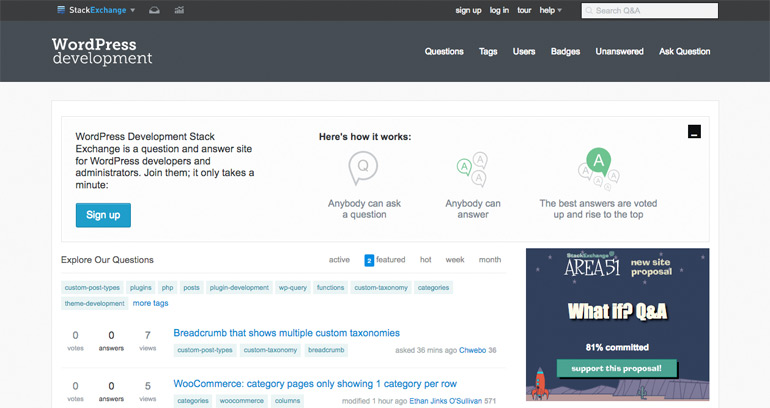Open the Unanswered navigation item
This screenshot has width=770, height=408.
pos(619,52)
